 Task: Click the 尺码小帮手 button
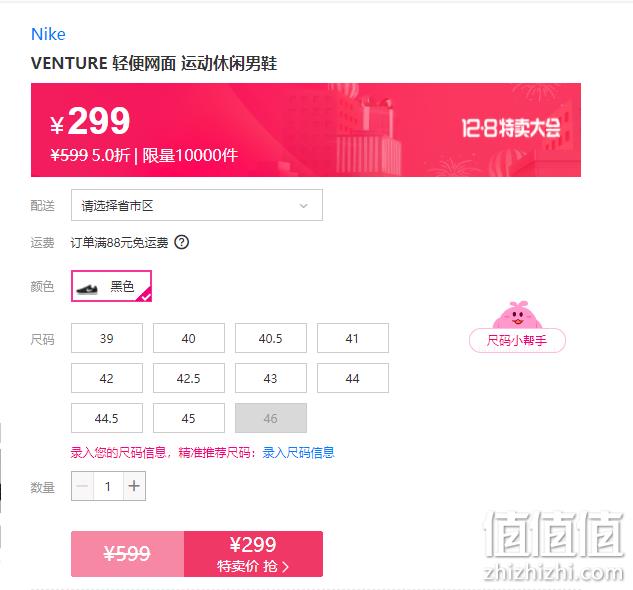517,340
